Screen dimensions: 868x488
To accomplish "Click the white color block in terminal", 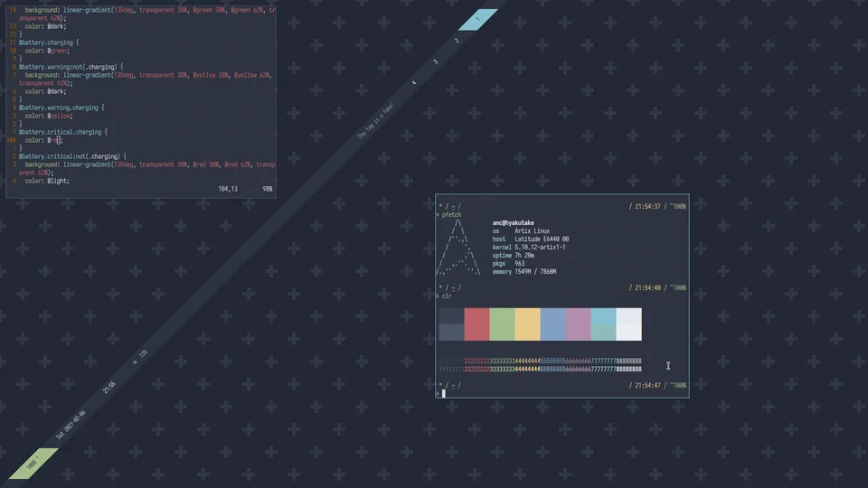I will pyautogui.click(x=629, y=324).
